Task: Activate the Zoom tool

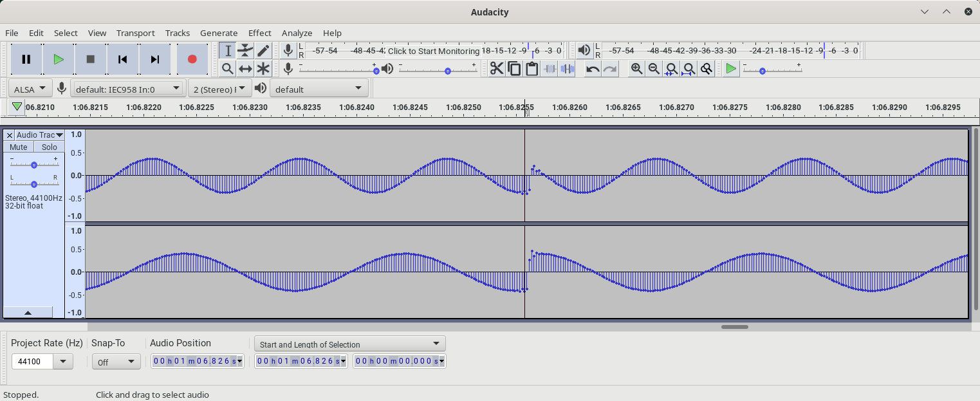Action: point(227,68)
